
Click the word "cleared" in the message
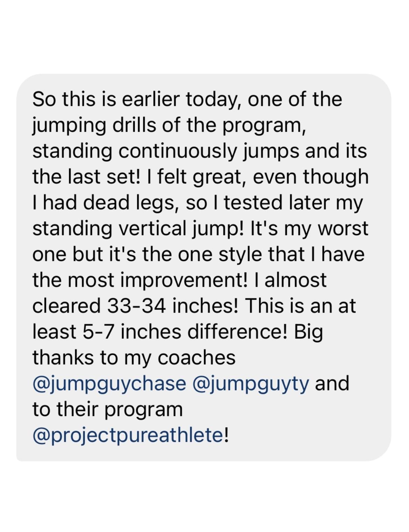(x=66, y=306)
